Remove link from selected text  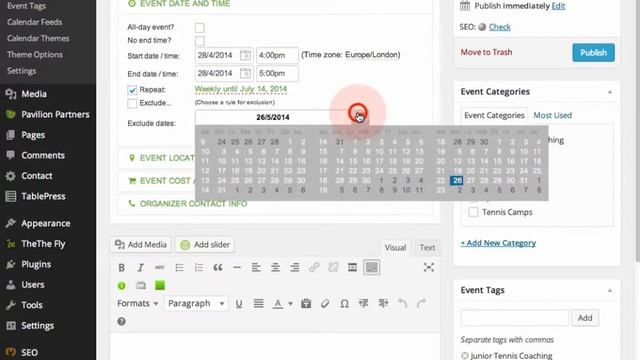click(333, 268)
